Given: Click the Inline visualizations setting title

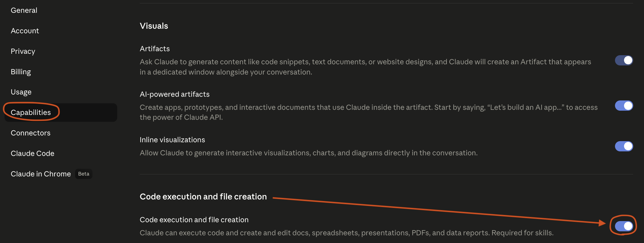Looking at the screenshot, I should pyautogui.click(x=172, y=140).
